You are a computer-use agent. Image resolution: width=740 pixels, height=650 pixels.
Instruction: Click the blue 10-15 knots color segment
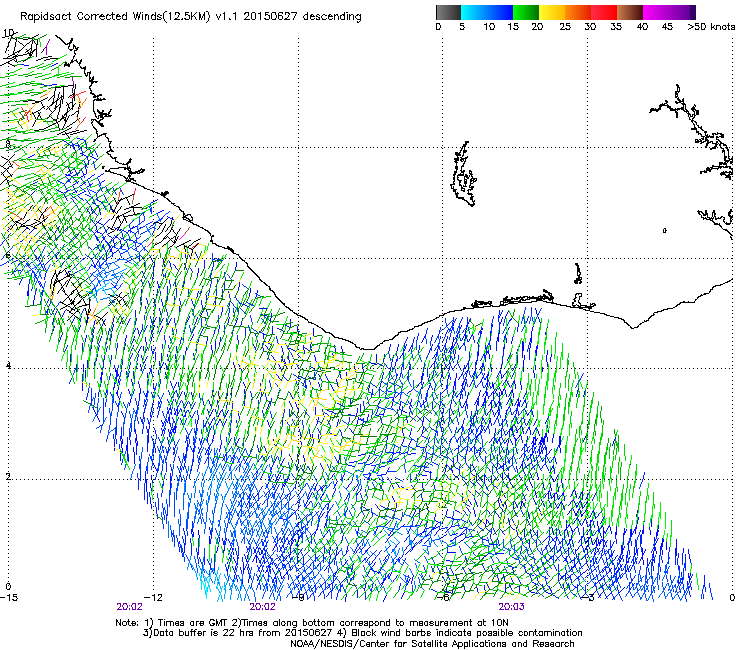click(x=500, y=12)
